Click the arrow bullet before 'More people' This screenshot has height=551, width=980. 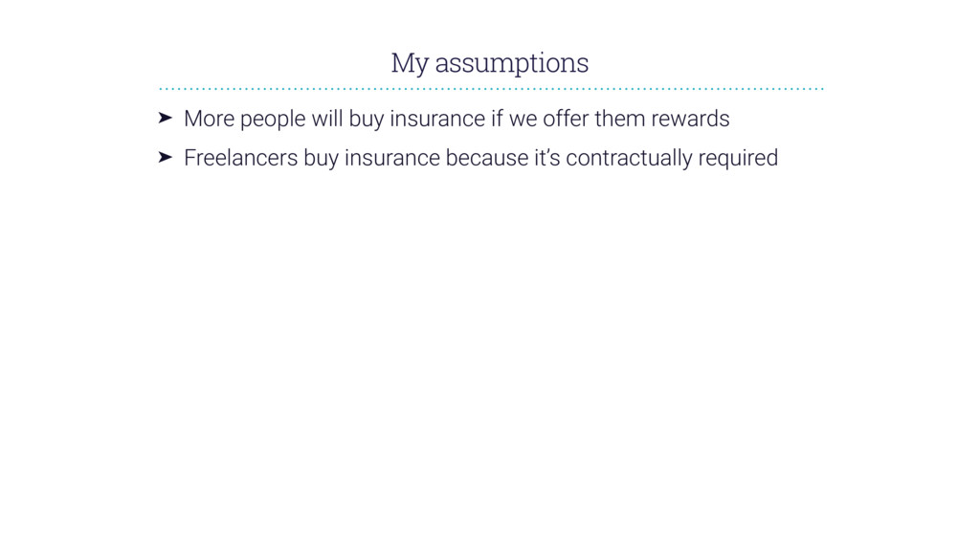(x=165, y=118)
